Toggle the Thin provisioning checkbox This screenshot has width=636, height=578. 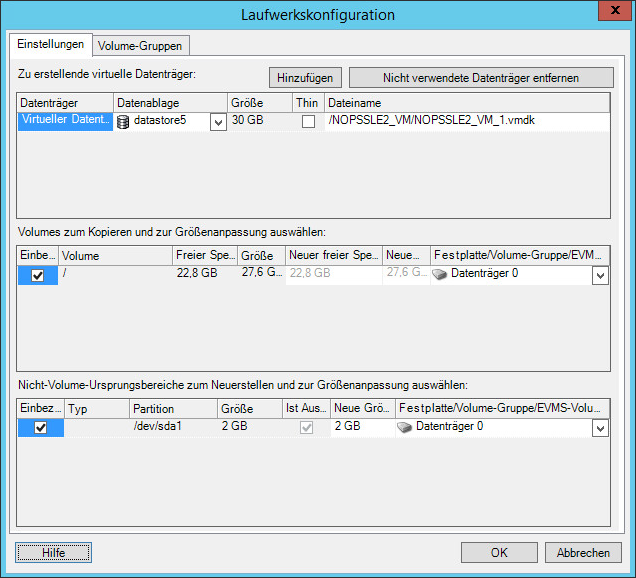coord(308,122)
